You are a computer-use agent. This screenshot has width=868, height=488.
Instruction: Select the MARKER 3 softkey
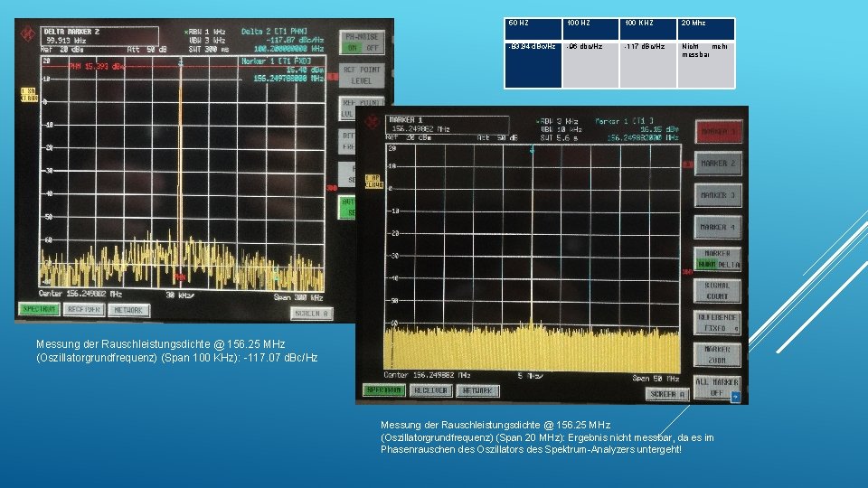coord(718,195)
